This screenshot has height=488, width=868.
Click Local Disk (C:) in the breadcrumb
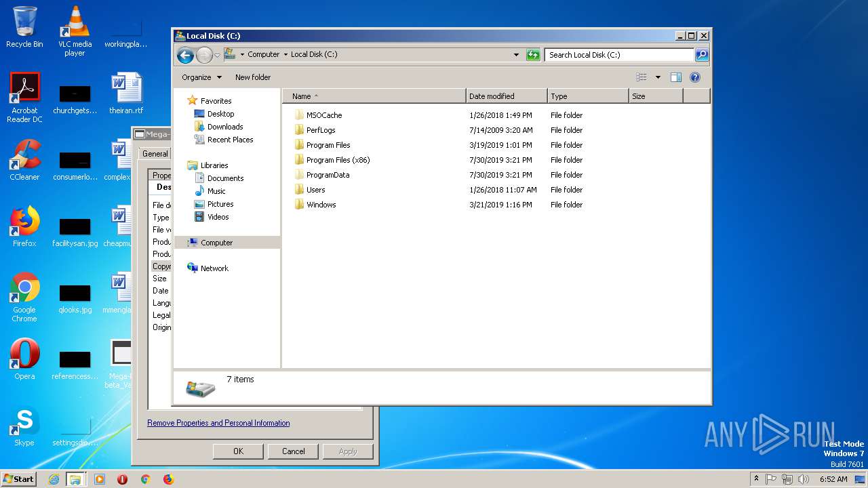pos(314,54)
